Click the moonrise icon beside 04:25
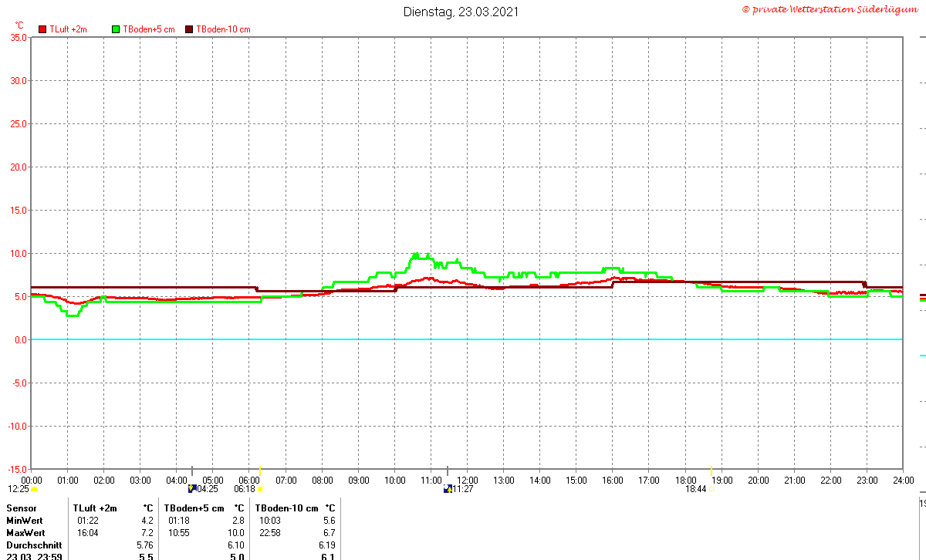 click(193, 488)
